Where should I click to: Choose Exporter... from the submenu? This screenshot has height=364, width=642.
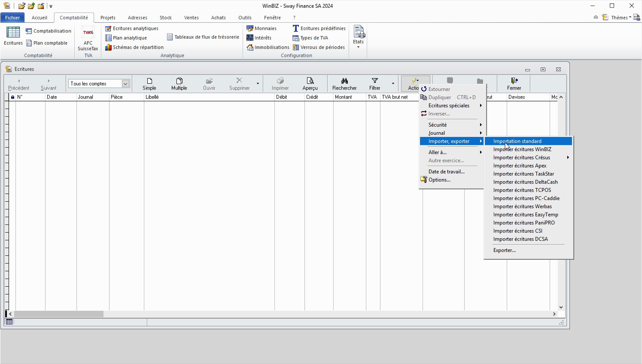coord(504,250)
